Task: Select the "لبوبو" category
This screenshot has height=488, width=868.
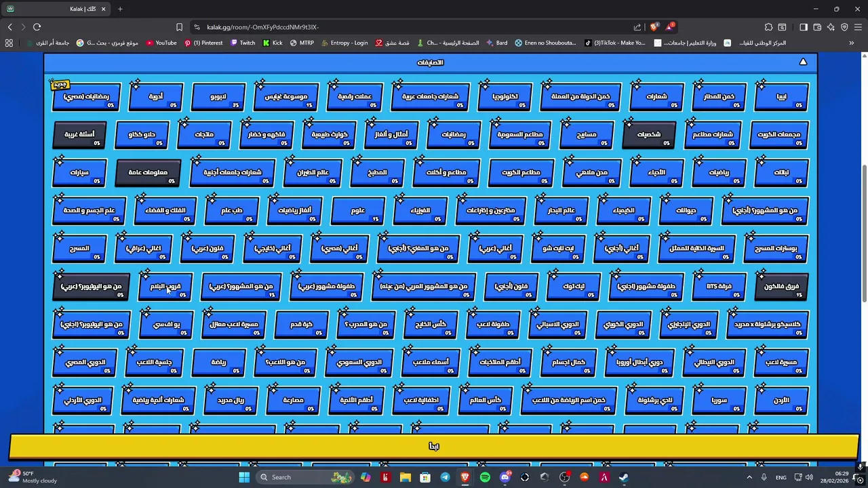Action: [218, 96]
